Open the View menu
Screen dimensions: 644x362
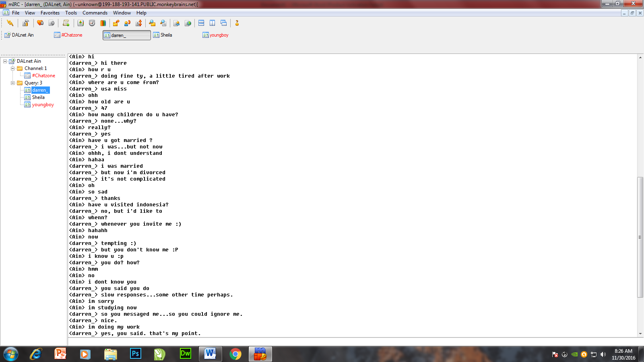tap(30, 13)
